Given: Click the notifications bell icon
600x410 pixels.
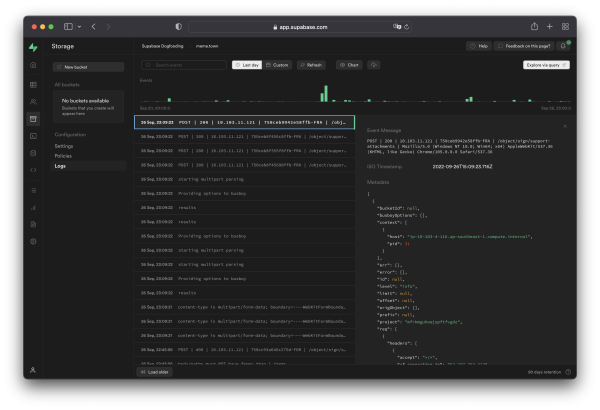Looking at the screenshot, I should (565, 46).
